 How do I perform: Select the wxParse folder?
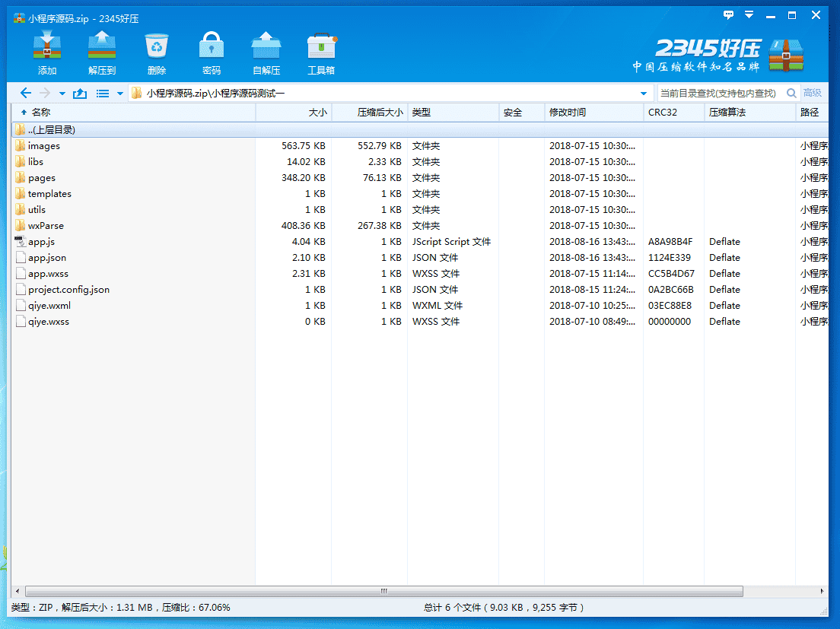[x=46, y=226]
